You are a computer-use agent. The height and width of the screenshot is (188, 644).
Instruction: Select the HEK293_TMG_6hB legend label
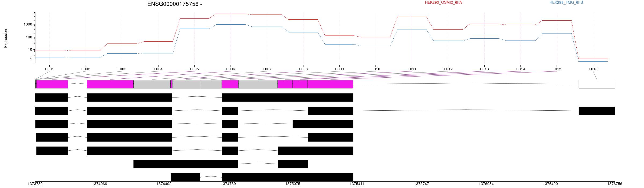(566, 2)
